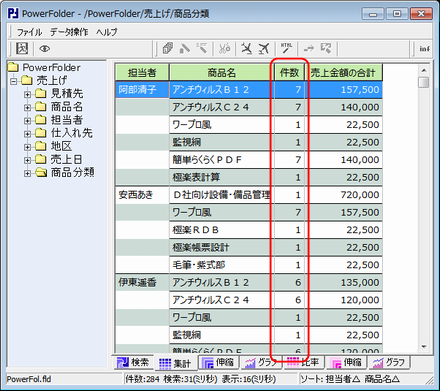Click the 極楽RDB cell
This screenshot has width=441, height=392.
click(x=221, y=230)
